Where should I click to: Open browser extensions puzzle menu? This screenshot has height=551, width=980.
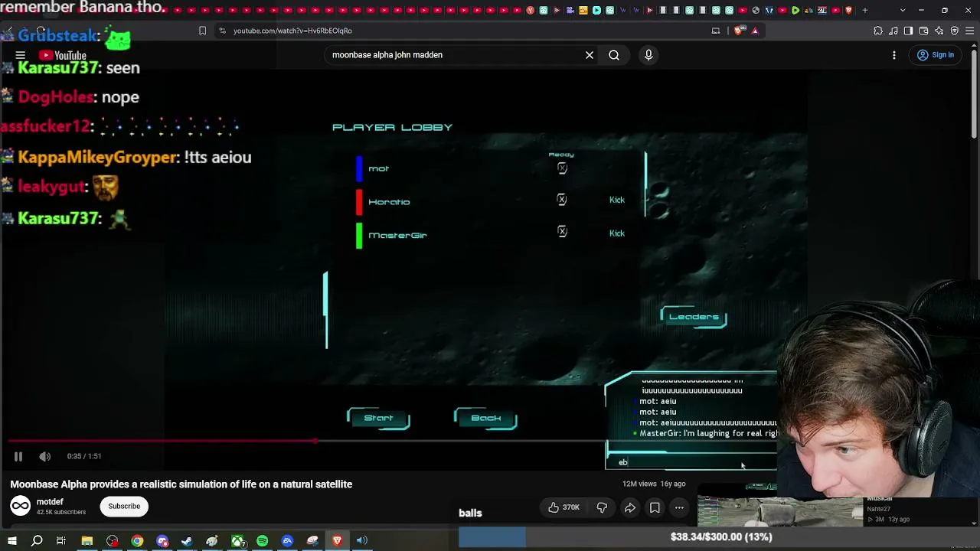pyautogui.click(x=878, y=31)
